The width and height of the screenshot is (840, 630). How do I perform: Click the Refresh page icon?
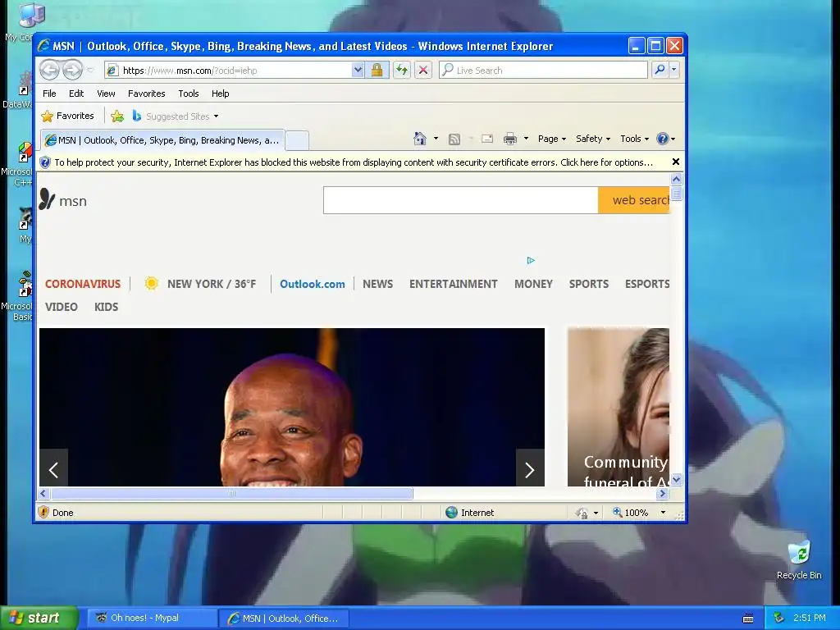pyautogui.click(x=402, y=70)
